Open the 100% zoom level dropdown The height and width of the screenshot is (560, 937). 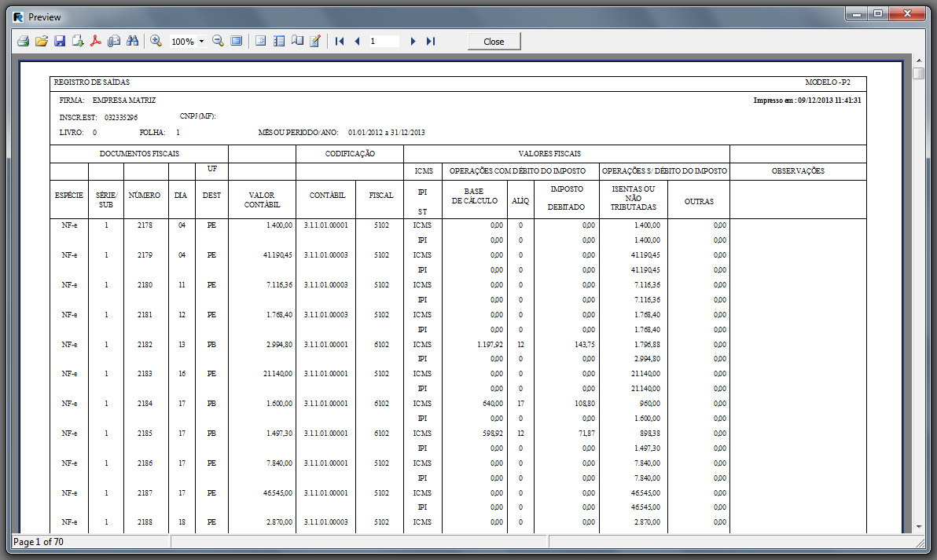[x=201, y=41]
